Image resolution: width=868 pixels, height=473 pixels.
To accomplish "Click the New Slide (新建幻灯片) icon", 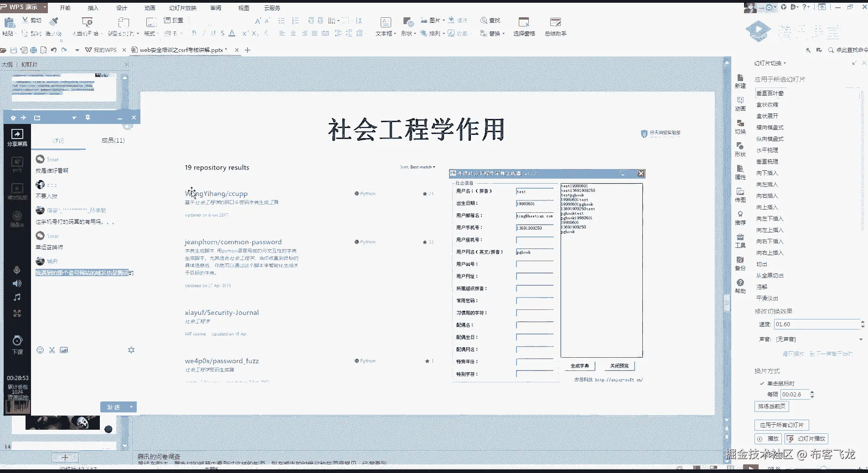I will pos(123,22).
